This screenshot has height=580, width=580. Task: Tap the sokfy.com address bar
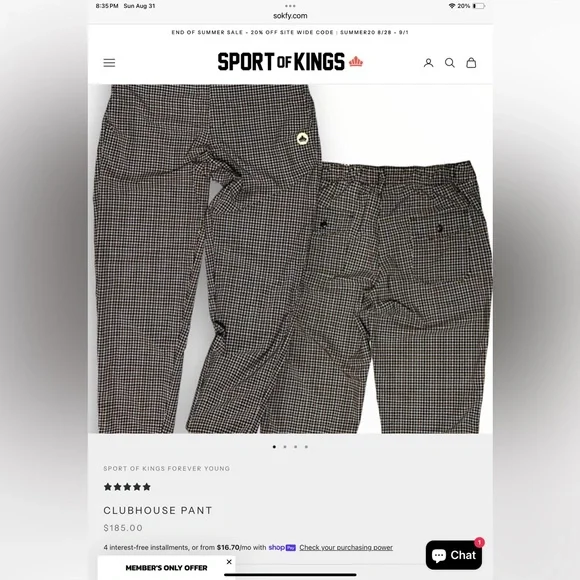(290, 16)
